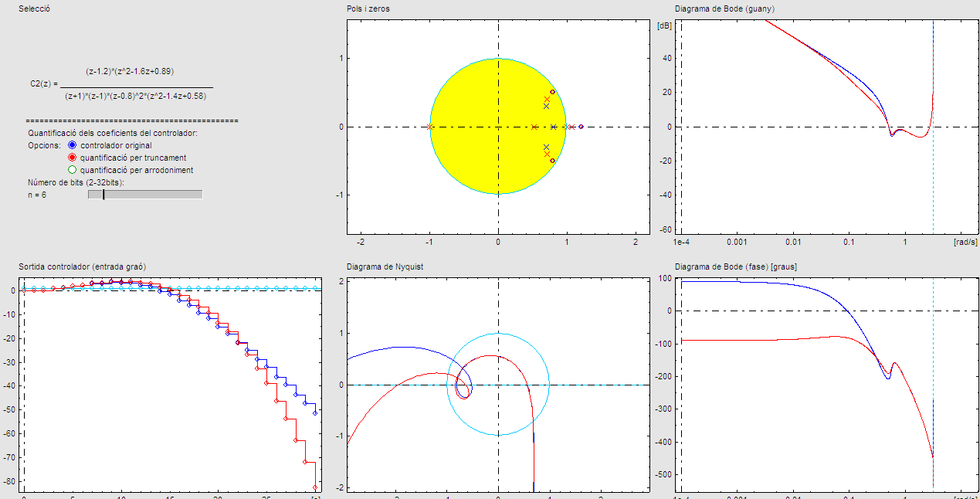Select the 'controlador original' radio option

[73, 145]
